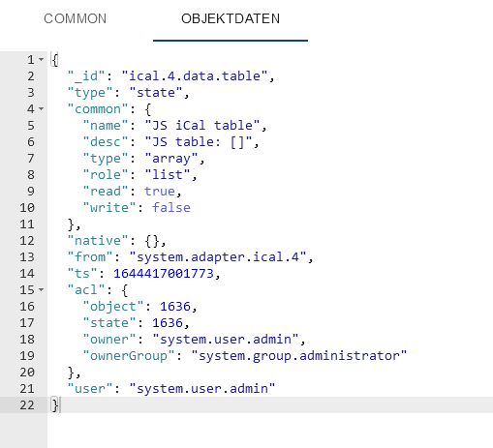Click the "acl" key on line 15
Image resolution: width=493 pixels, height=448 pixels.
click(x=86, y=290)
